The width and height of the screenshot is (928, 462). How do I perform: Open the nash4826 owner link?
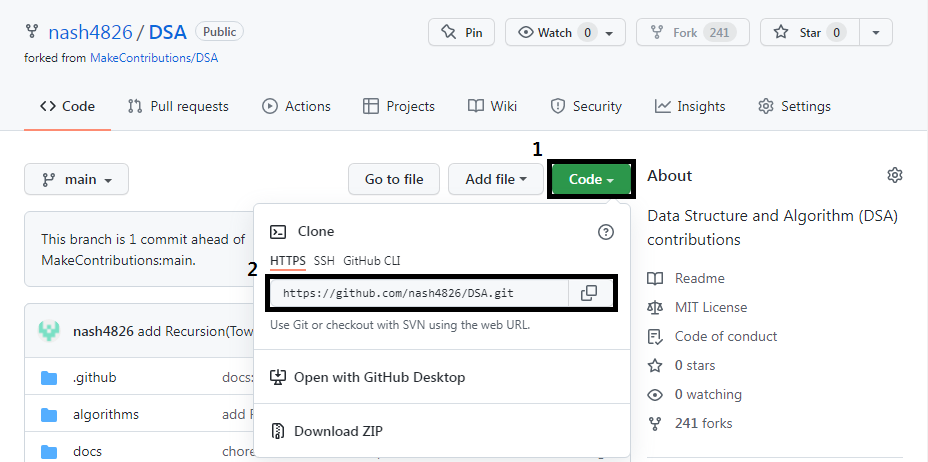pyautogui.click(x=91, y=32)
